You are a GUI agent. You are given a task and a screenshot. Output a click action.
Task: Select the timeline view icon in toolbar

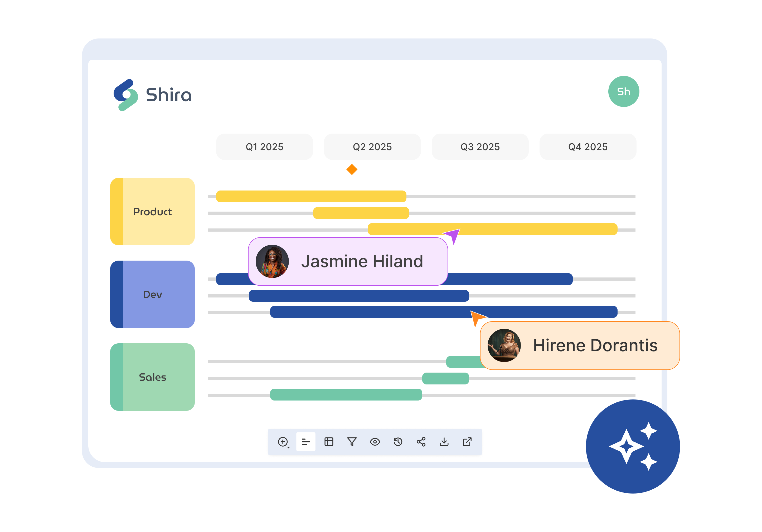pyautogui.click(x=306, y=442)
